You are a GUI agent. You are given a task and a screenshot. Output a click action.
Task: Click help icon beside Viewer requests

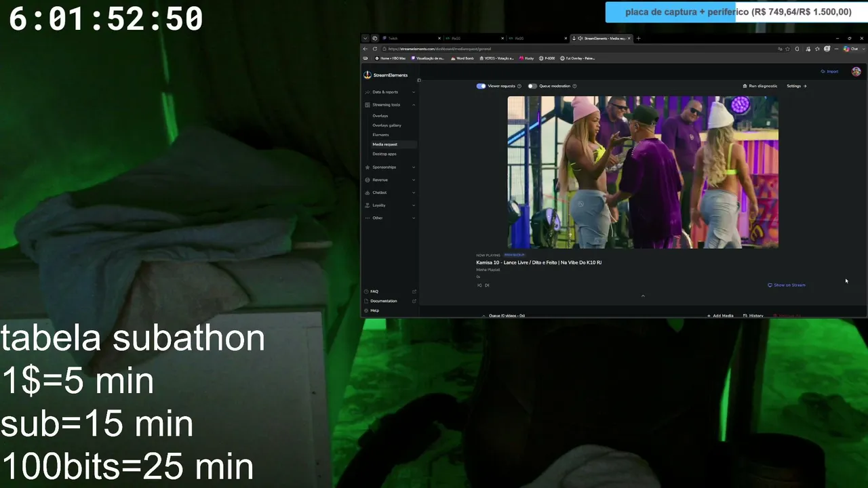[519, 86]
